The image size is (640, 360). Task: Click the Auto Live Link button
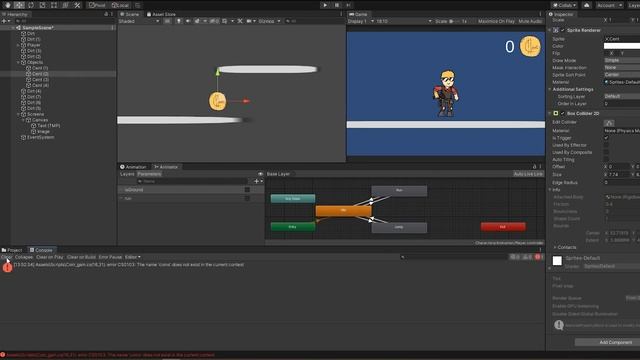528,174
